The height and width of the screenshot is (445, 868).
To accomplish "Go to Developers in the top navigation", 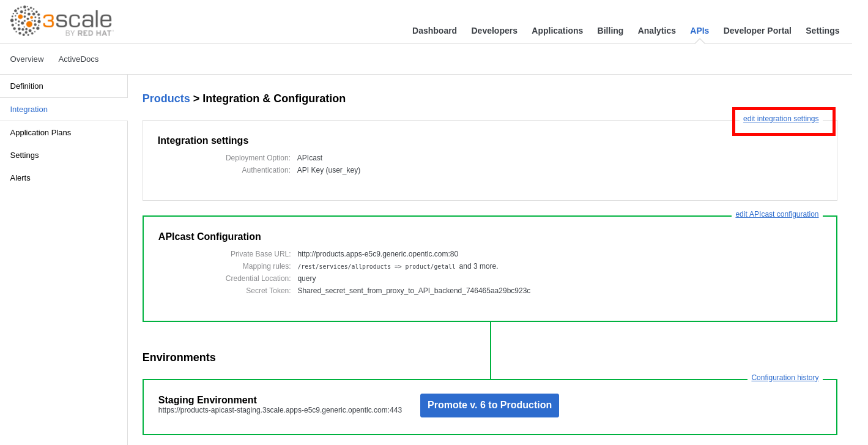I will tap(494, 31).
